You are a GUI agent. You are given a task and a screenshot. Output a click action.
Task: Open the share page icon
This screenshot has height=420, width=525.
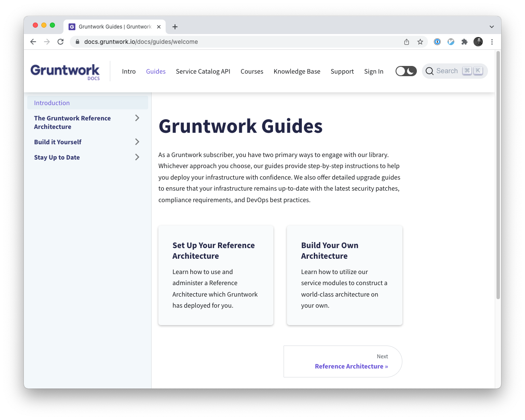pyautogui.click(x=407, y=42)
